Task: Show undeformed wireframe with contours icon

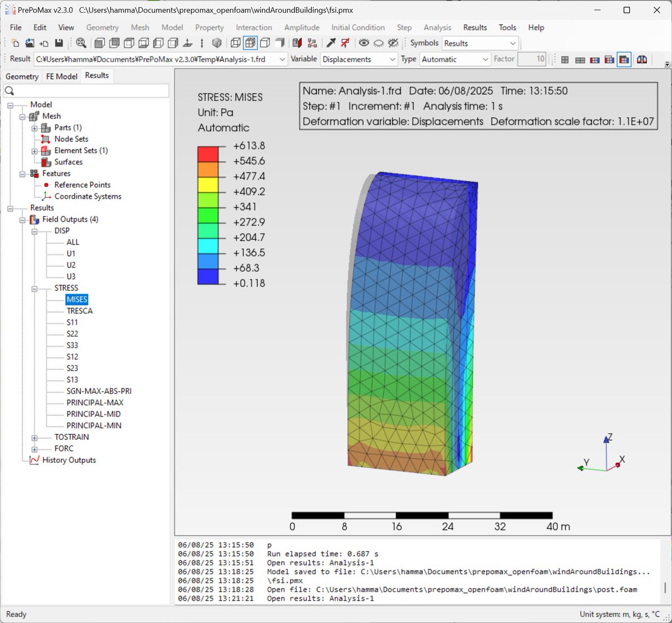Action: click(609, 59)
